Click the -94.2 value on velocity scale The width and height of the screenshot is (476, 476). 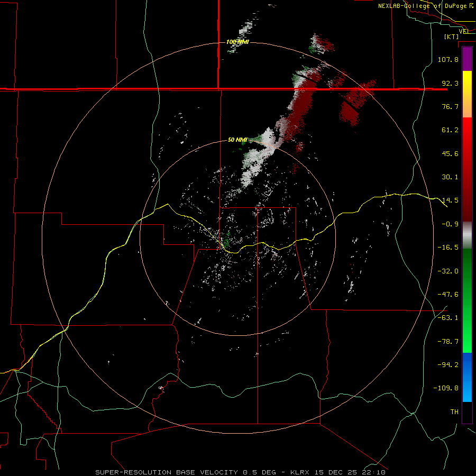click(x=448, y=364)
